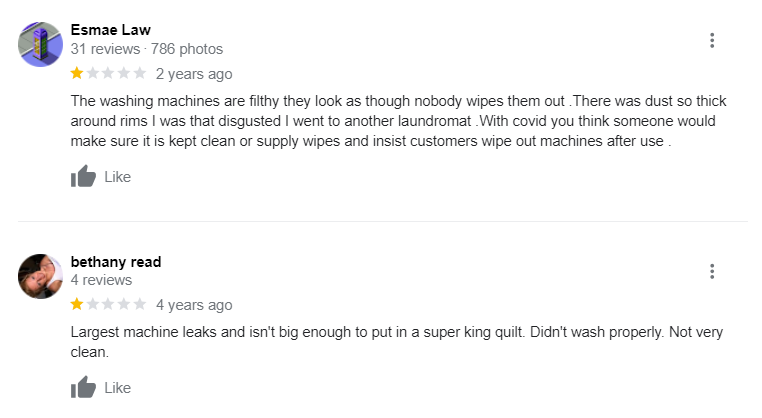Click the gold star in Esmae Law's rating
The image size is (762, 418).
point(77,73)
